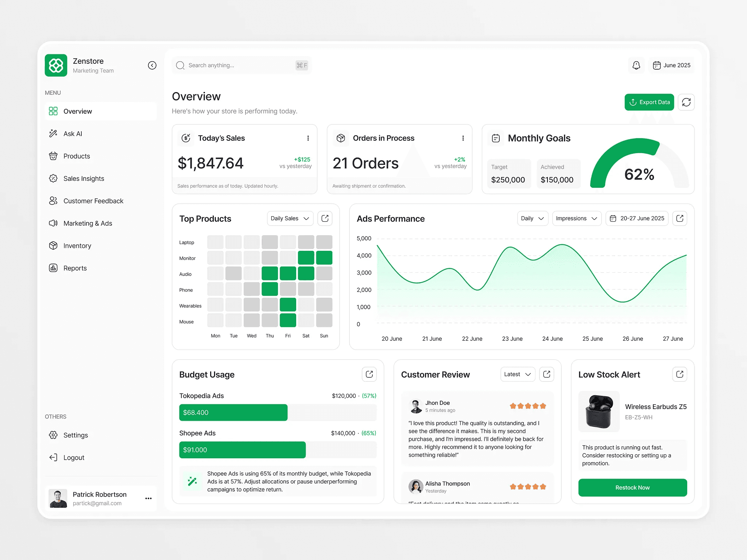
Task: Click the Shopee Ads $91.000 progress bar
Action: click(x=242, y=450)
